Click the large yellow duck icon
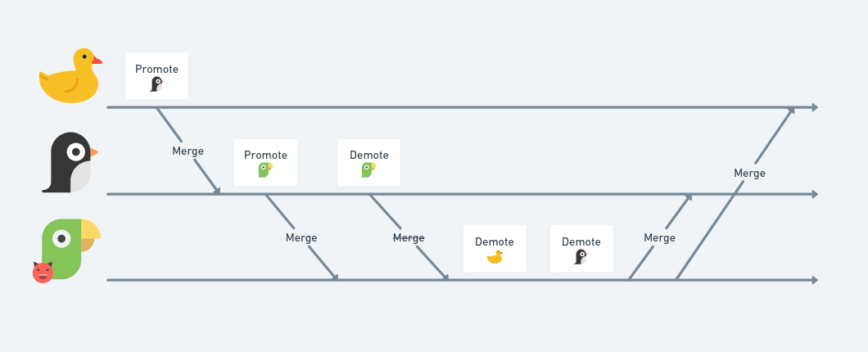 coord(70,76)
